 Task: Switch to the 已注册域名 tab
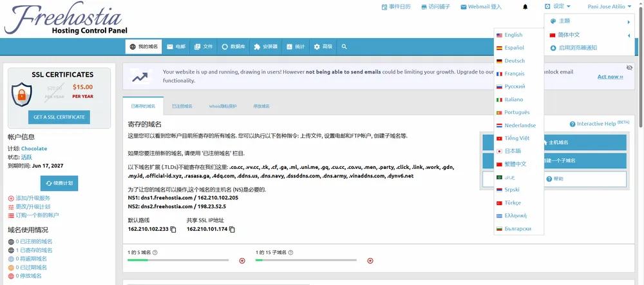(182, 106)
